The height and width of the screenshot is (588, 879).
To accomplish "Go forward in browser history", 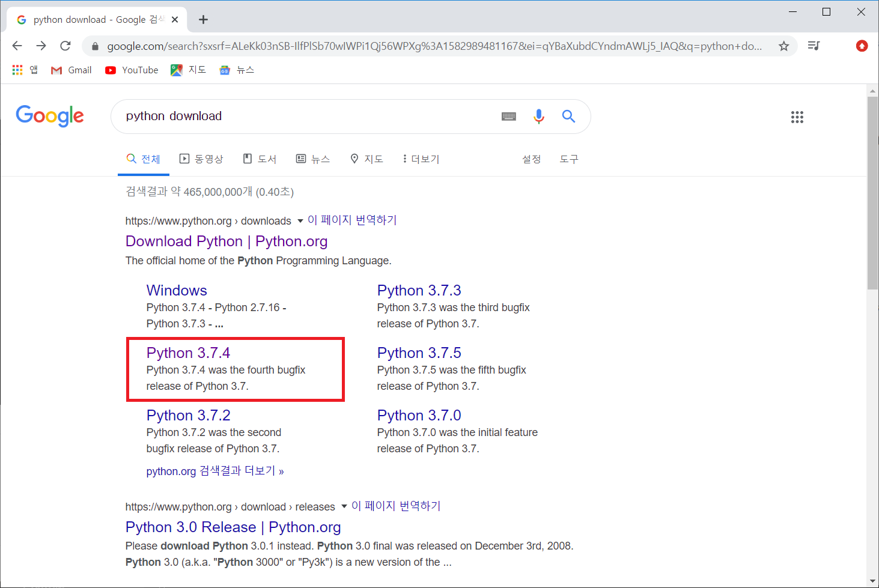I will tap(41, 46).
